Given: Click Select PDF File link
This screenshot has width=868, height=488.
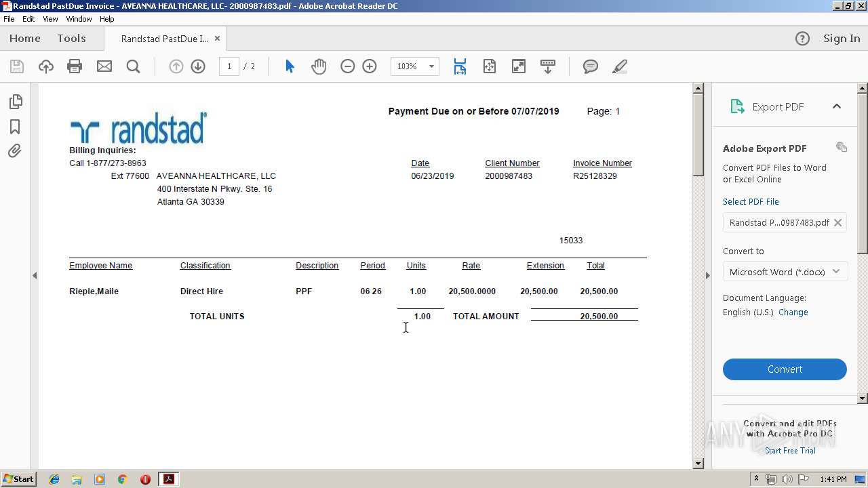Looking at the screenshot, I should click(x=751, y=201).
